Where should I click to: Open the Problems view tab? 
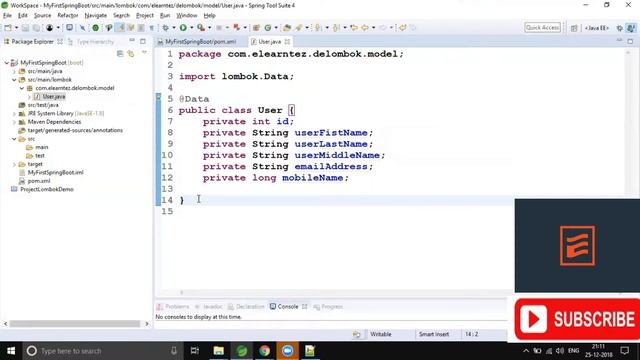point(173,307)
